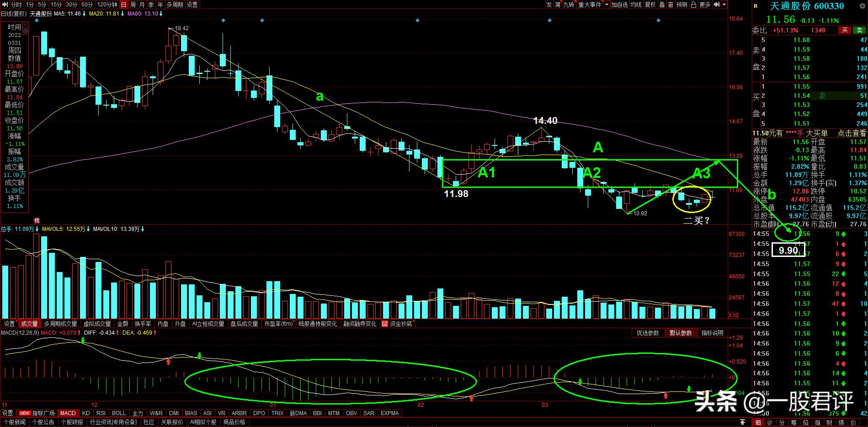Image resolution: width=868 pixels, height=427 pixels.
Task: Click the 委比 value +51.13%
Action: [786, 30]
